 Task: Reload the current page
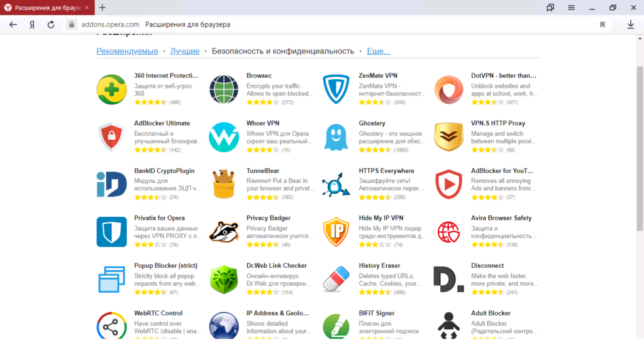51,25
